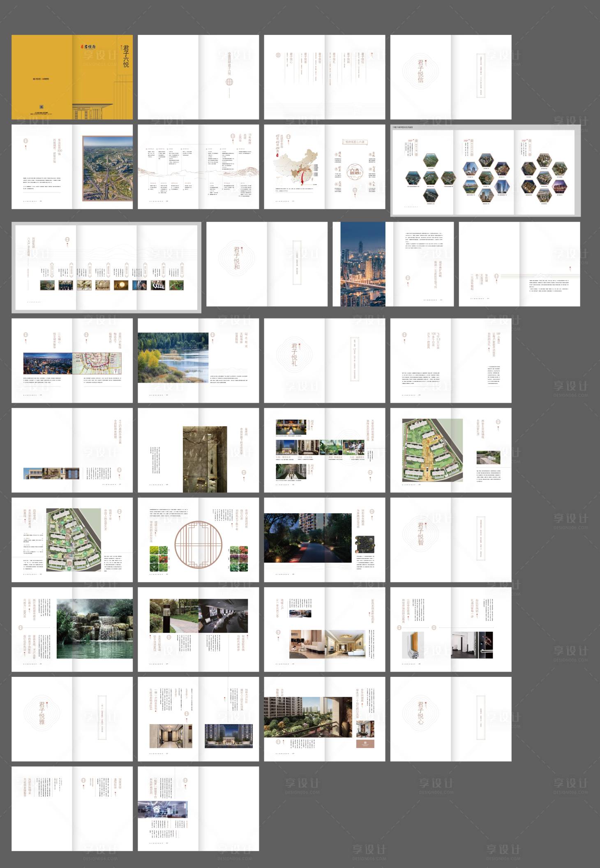600x868 pixels.
Task: Select the 君子悦信 circular emblem
Action: (x=420, y=71)
